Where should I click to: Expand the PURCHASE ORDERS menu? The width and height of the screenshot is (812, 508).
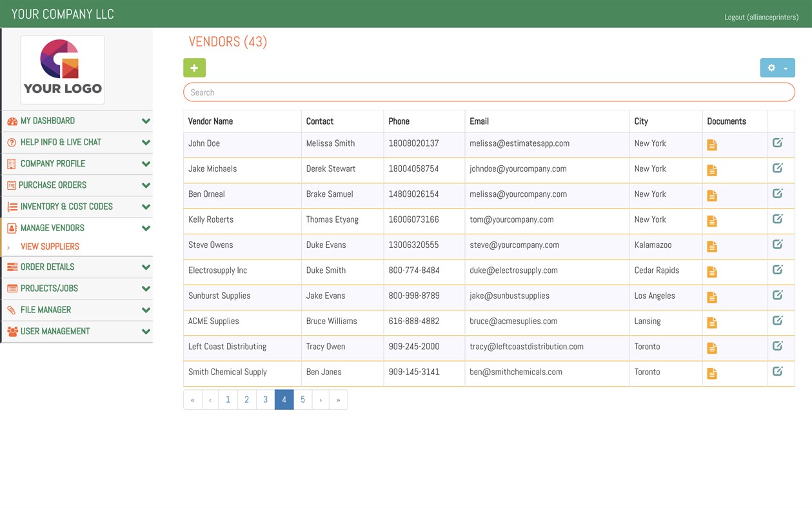point(77,185)
